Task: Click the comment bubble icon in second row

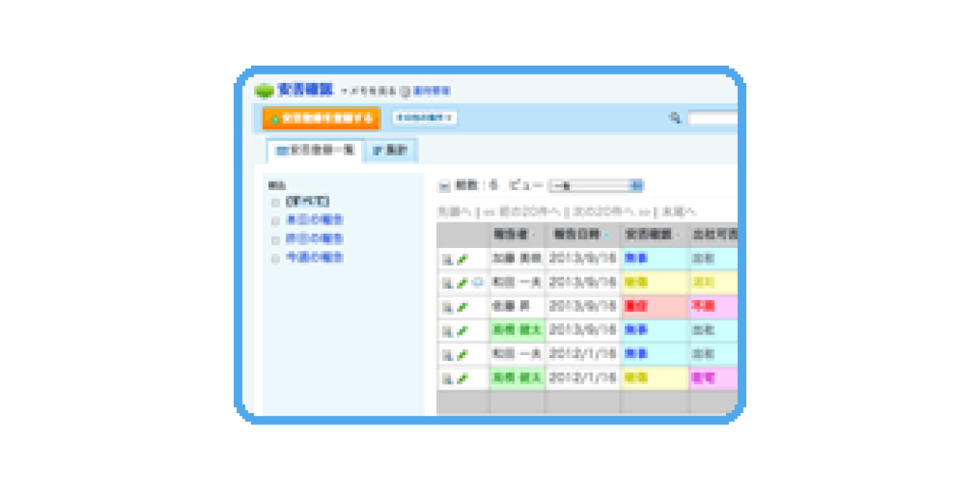Action: coord(477,283)
